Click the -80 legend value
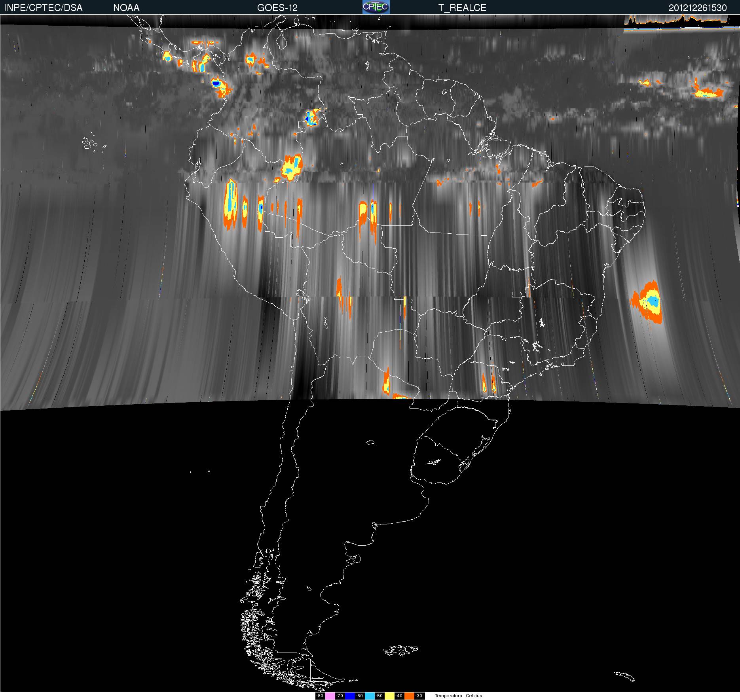Viewport: 740px width, 700px height. coord(320,696)
